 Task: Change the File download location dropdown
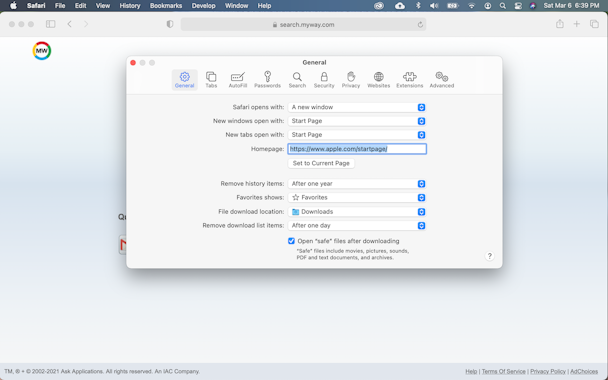click(x=357, y=212)
